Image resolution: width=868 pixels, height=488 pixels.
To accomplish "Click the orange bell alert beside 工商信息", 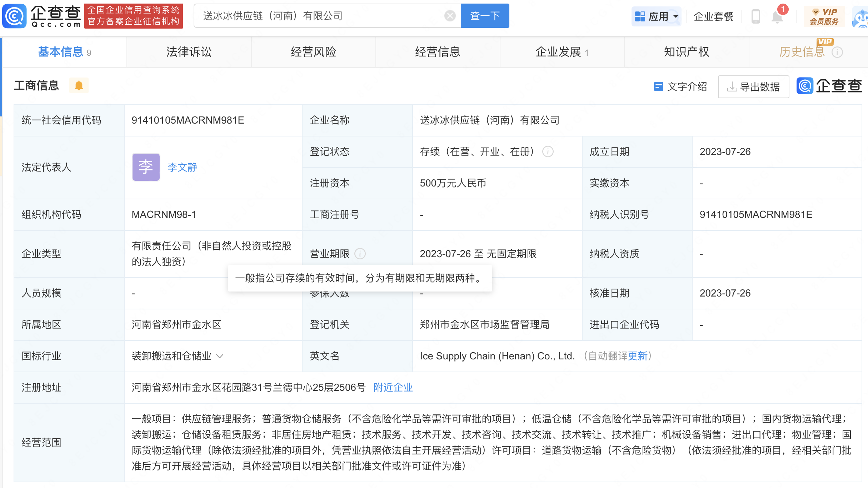I will click(x=79, y=86).
